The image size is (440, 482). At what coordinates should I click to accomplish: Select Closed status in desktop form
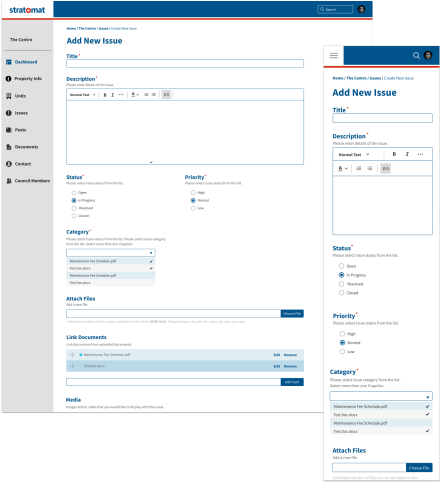(74, 216)
